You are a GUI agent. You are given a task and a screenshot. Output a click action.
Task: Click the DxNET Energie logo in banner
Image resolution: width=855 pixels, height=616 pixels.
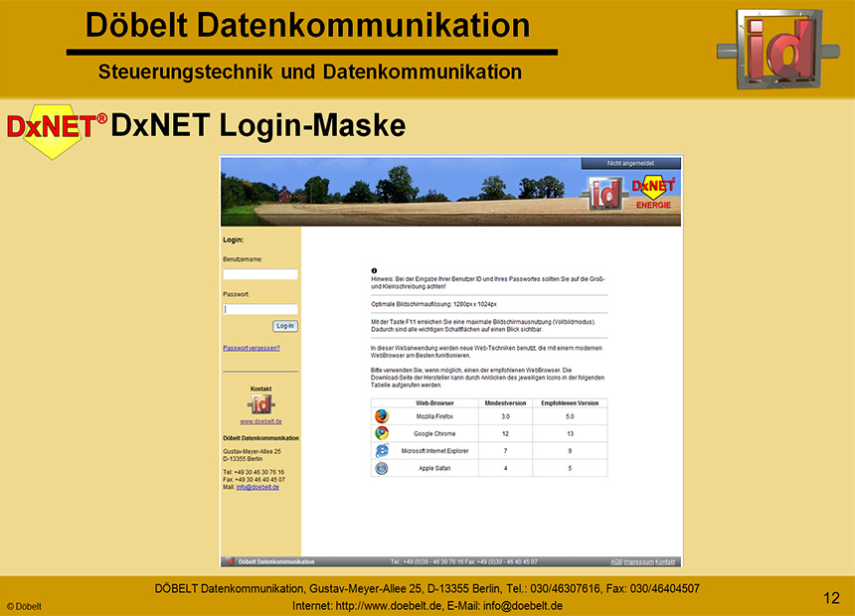(653, 193)
